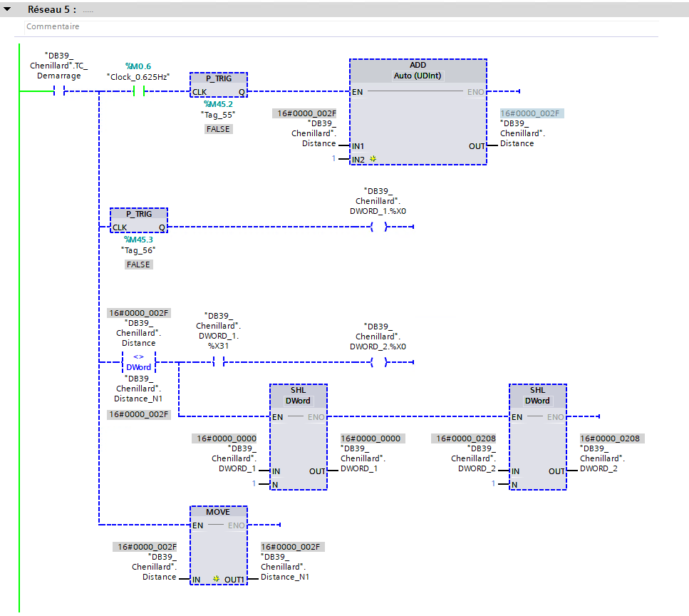Select the DWORD_1.%X31 contact
The image size is (689, 616).
[219, 362]
